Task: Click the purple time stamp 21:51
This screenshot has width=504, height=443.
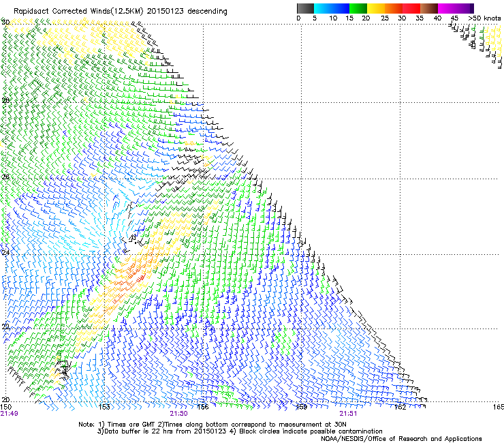Action: pyautogui.click(x=349, y=414)
